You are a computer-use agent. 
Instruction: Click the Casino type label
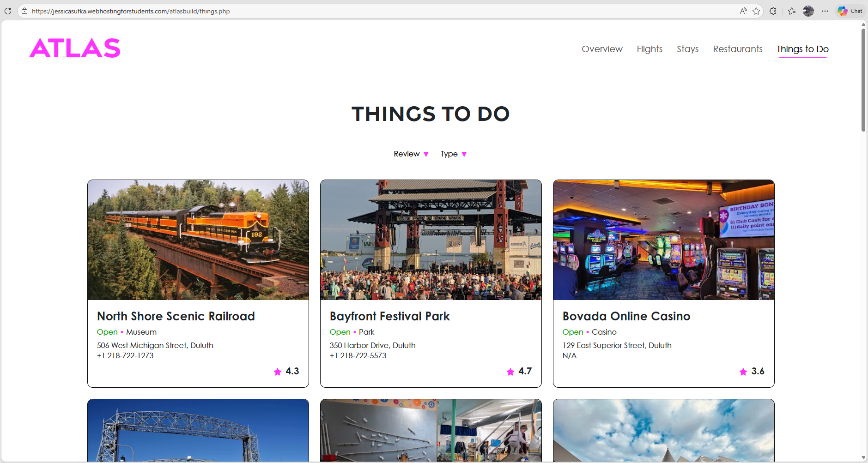click(x=604, y=332)
